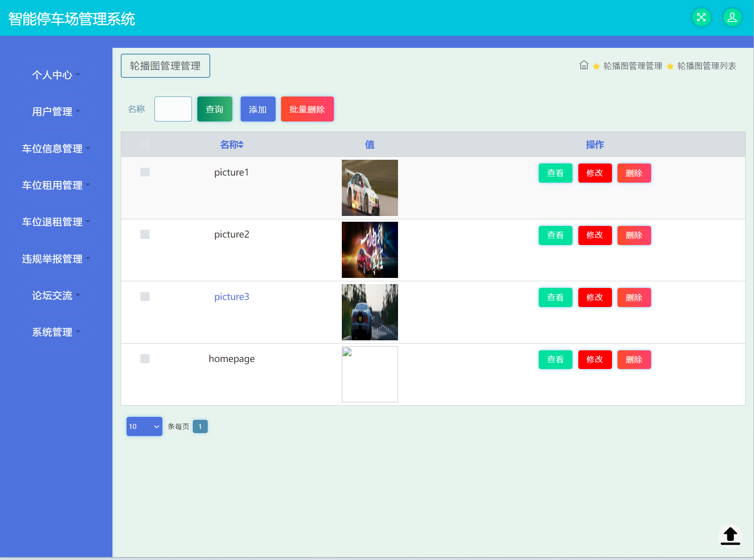Click 删除 for picture2 row

tap(634, 235)
